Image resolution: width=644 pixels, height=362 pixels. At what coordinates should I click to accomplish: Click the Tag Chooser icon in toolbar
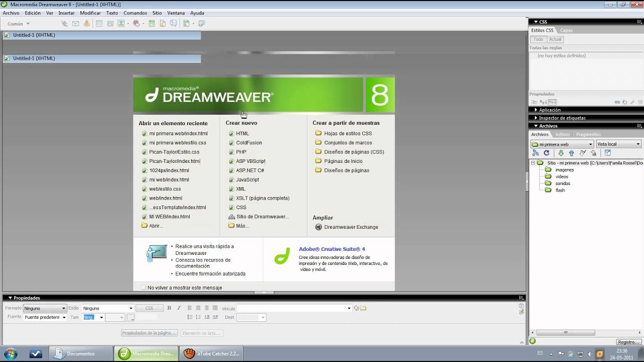point(202,23)
